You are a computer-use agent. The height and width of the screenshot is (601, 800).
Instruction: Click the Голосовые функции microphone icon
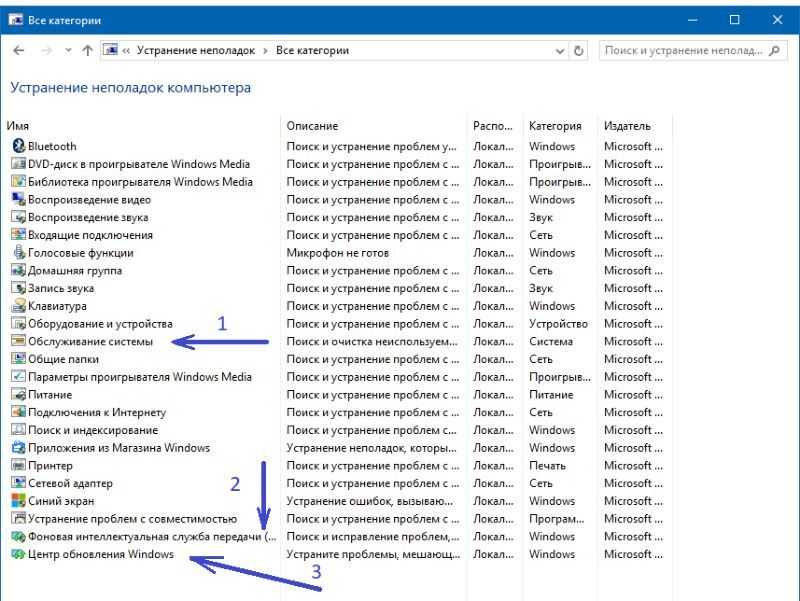coord(18,253)
